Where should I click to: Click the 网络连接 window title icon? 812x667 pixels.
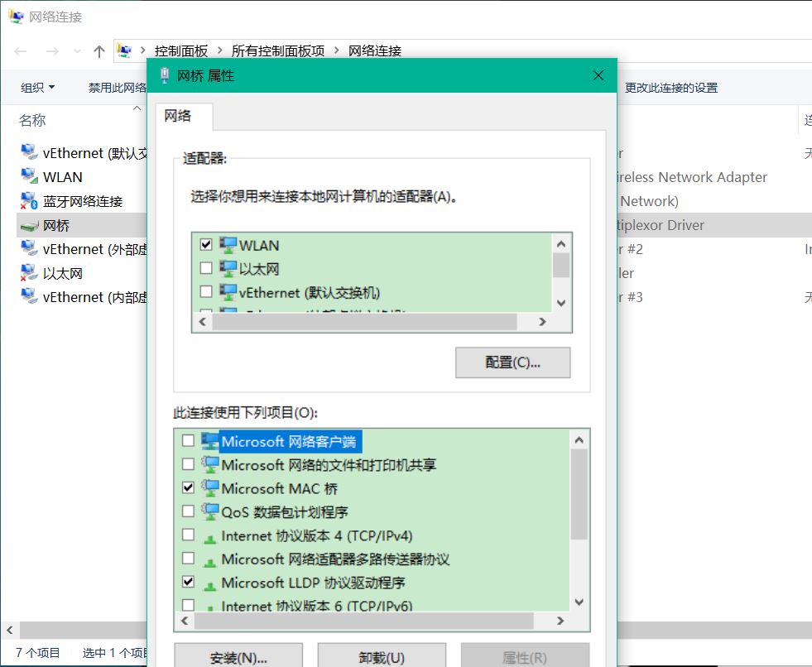(16, 17)
